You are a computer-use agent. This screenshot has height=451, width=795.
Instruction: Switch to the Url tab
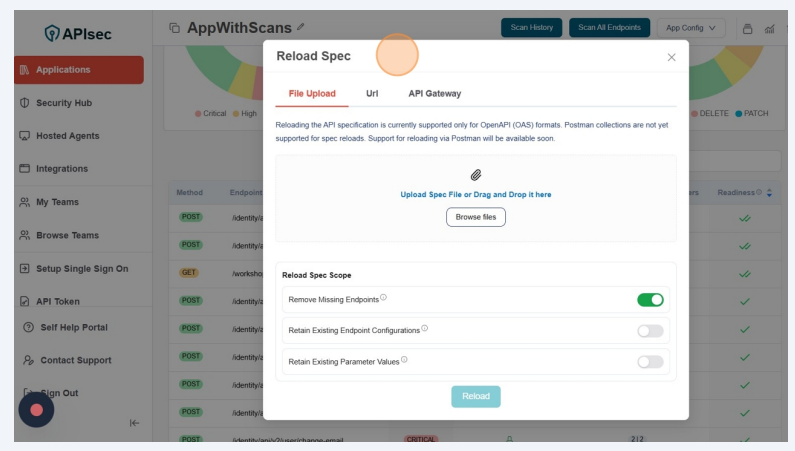(372, 93)
